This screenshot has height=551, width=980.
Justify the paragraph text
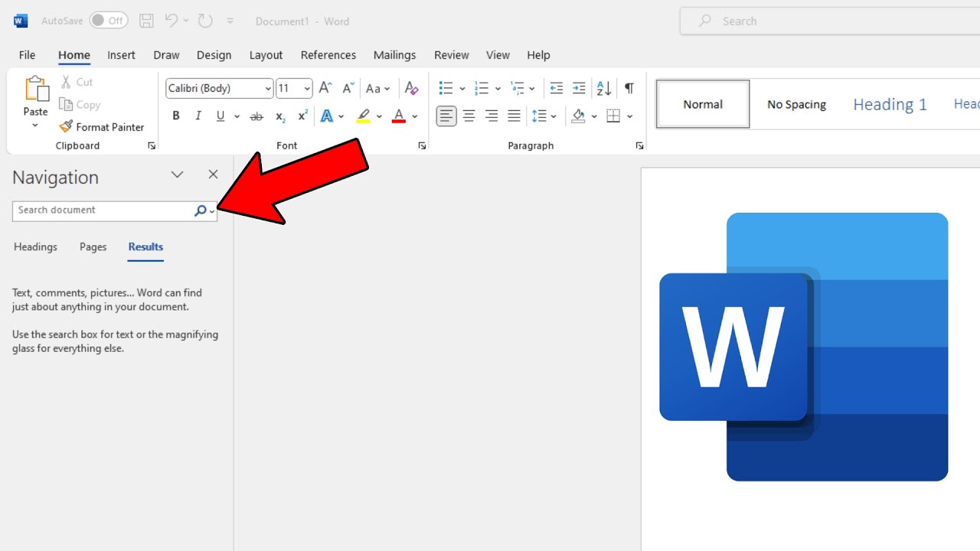point(514,116)
